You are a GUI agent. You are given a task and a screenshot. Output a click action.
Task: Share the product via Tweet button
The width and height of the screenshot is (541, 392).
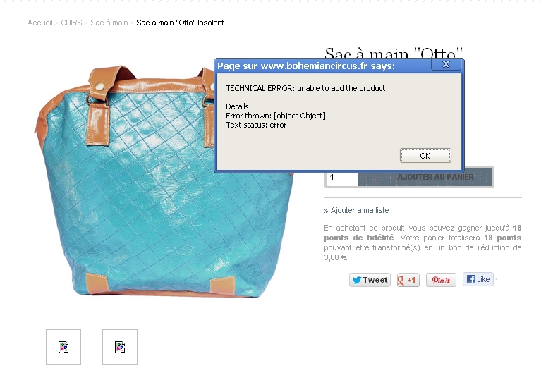click(370, 280)
